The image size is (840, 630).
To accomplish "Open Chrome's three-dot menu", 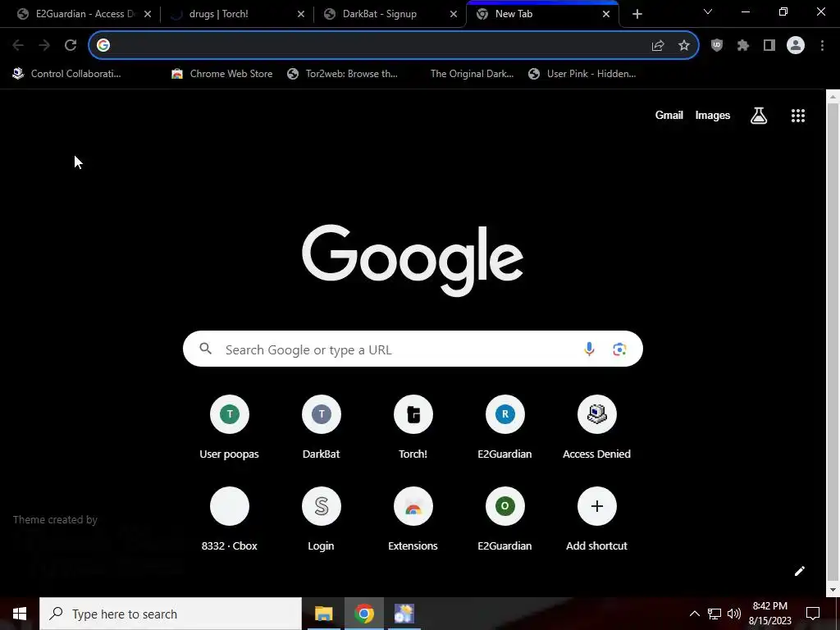I will point(822,46).
